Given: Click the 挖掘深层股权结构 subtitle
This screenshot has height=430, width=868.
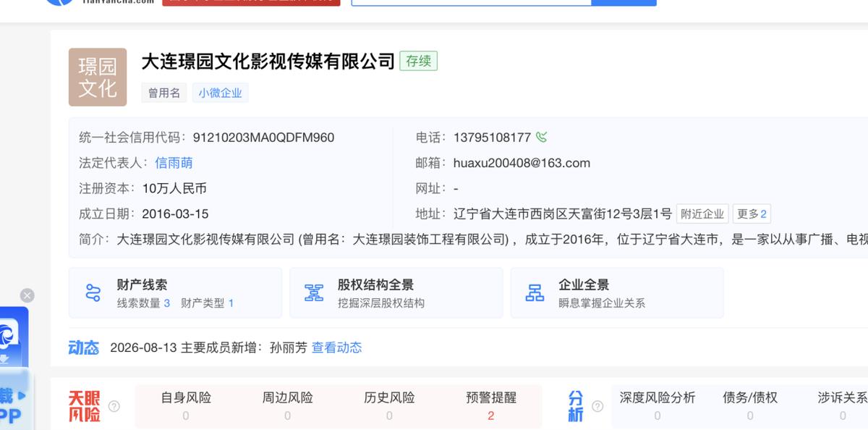Looking at the screenshot, I should pyautogui.click(x=381, y=303).
